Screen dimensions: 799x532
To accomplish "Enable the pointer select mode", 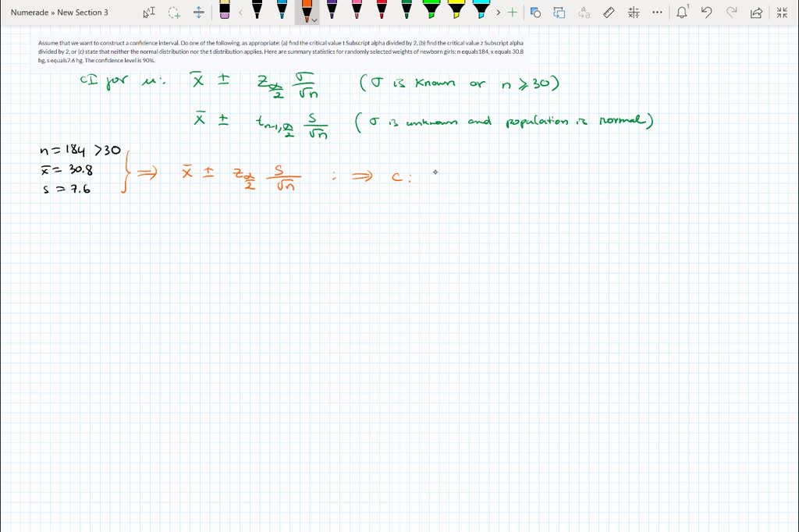I will click(147, 12).
